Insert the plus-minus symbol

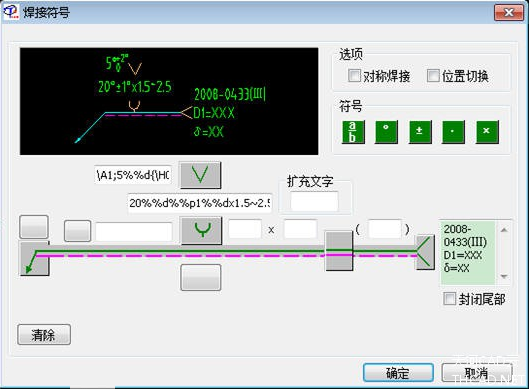click(x=420, y=132)
